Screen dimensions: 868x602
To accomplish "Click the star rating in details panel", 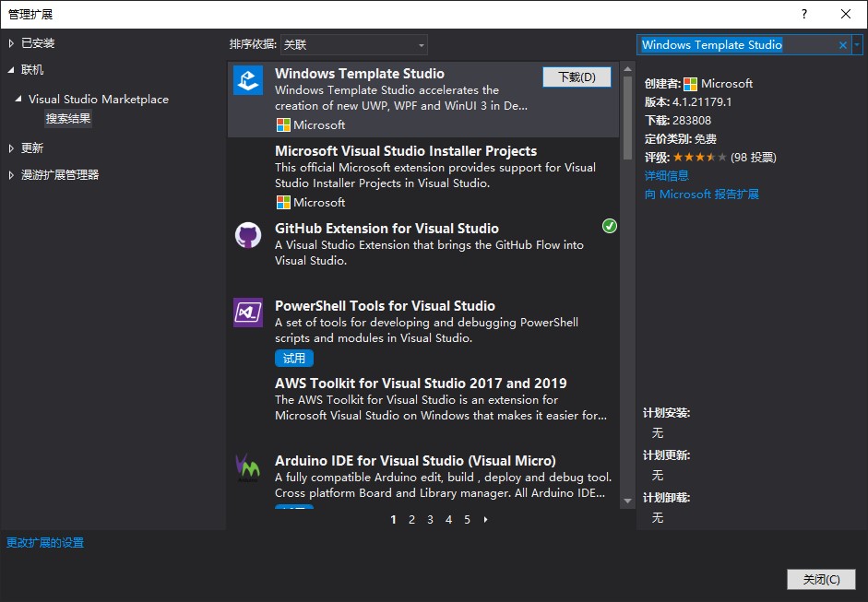I will point(699,157).
